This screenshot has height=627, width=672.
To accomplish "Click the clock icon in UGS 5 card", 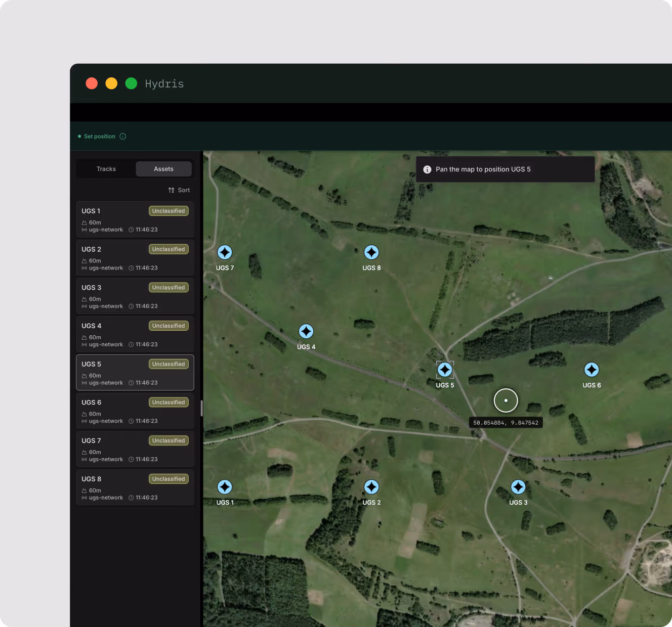I will [131, 383].
